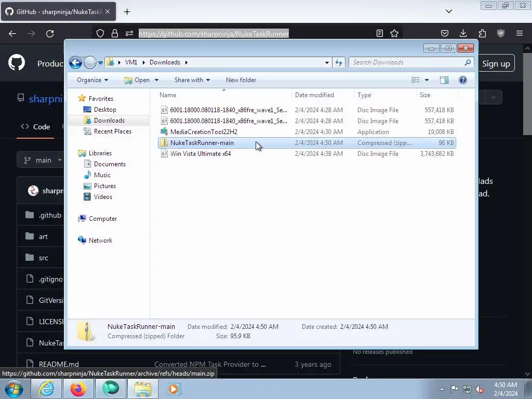Open the Share with menu
This screenshot has height=399, width=532.
coord(192,80)
